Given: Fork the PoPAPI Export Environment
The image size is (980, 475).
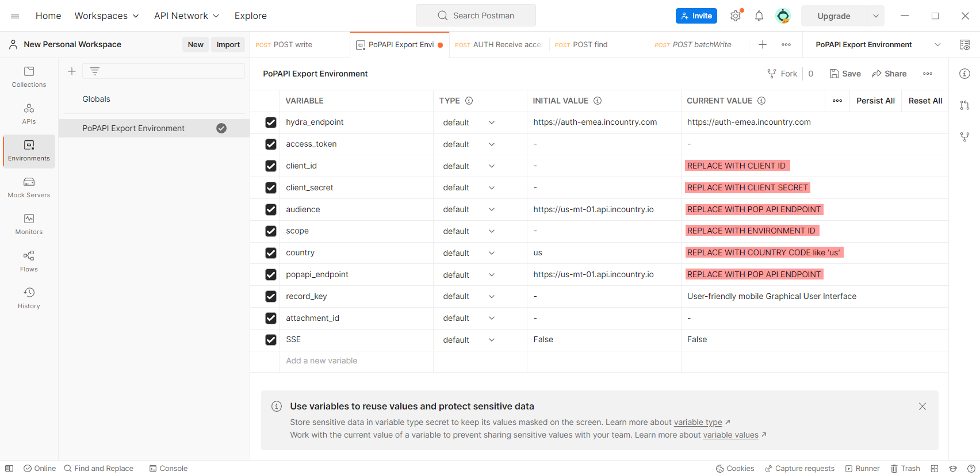Looking at the screenshot, I should tap(782, 74).
